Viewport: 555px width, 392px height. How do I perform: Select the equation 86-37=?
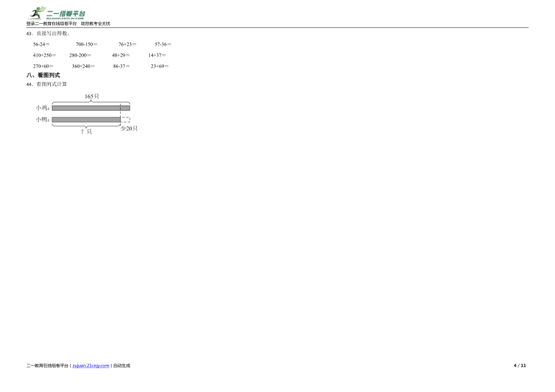pyautogui.click(x=121, y=66)
